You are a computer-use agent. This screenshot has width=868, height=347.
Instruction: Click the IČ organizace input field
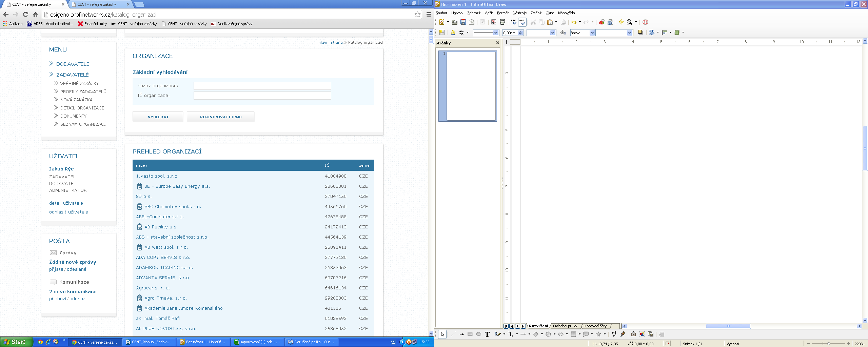[262, 96]
